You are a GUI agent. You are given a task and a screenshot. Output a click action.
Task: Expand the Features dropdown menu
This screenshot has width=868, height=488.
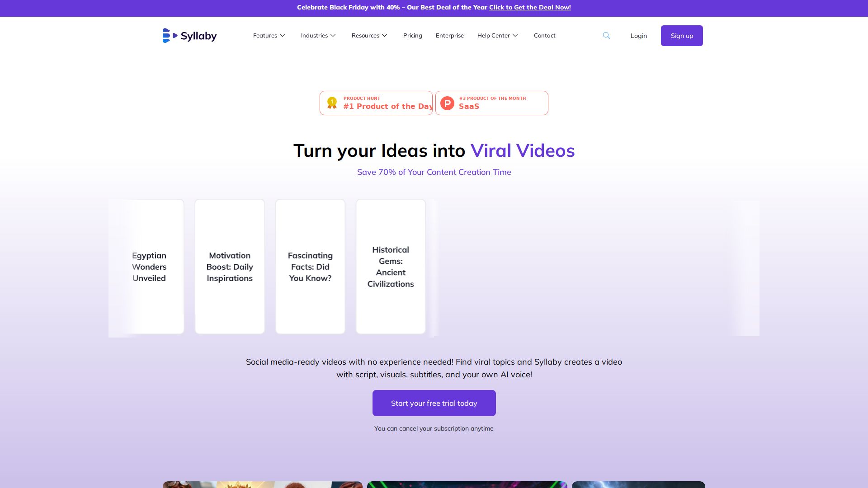click(x=269, y=35)
